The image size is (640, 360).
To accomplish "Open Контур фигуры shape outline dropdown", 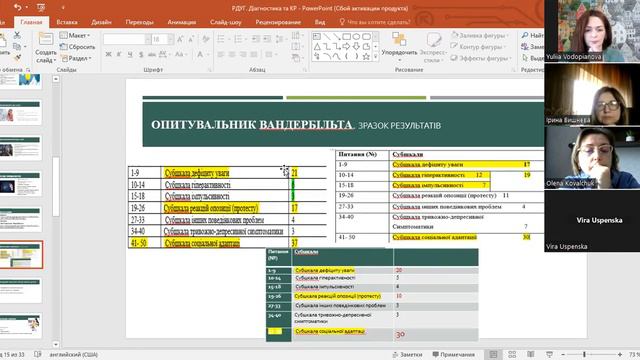I will coord(478,47).
